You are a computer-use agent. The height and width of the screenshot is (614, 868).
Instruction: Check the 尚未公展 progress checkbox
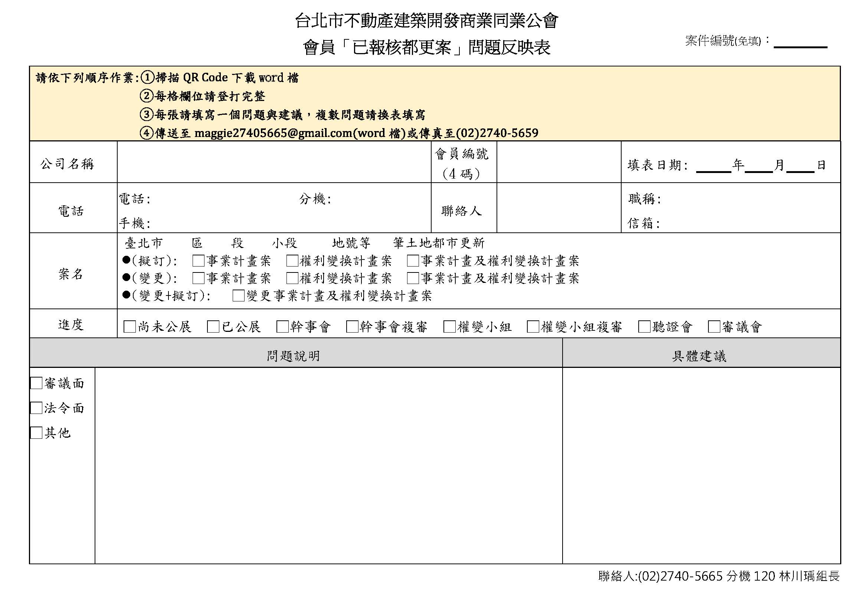(x=130, y=327)
